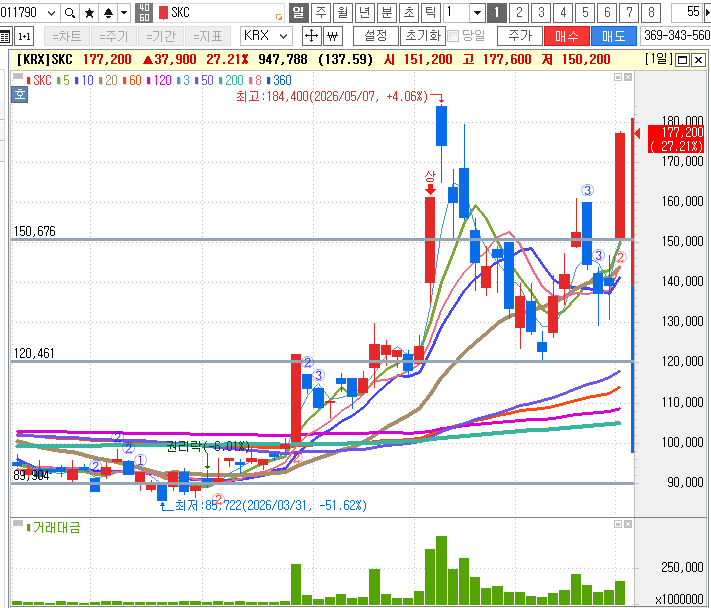Click the 120 magenta moving average legend

159,81
